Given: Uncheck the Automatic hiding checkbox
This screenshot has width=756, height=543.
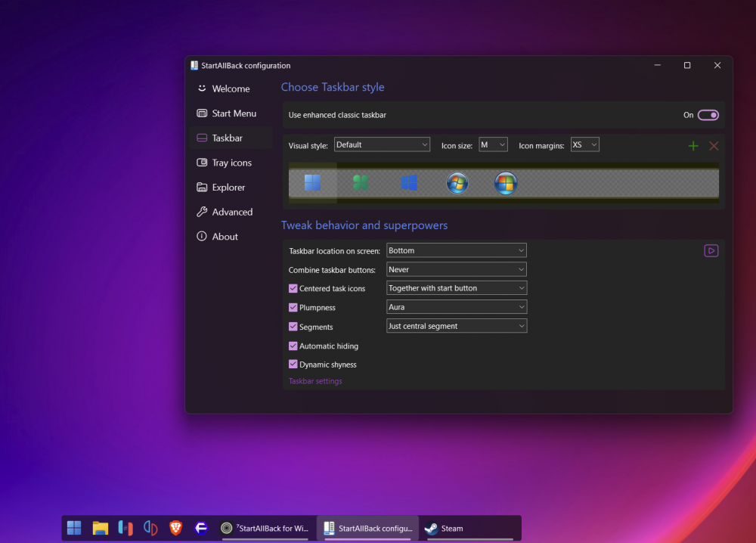Looking at the screenshot, I should point(293,346).
